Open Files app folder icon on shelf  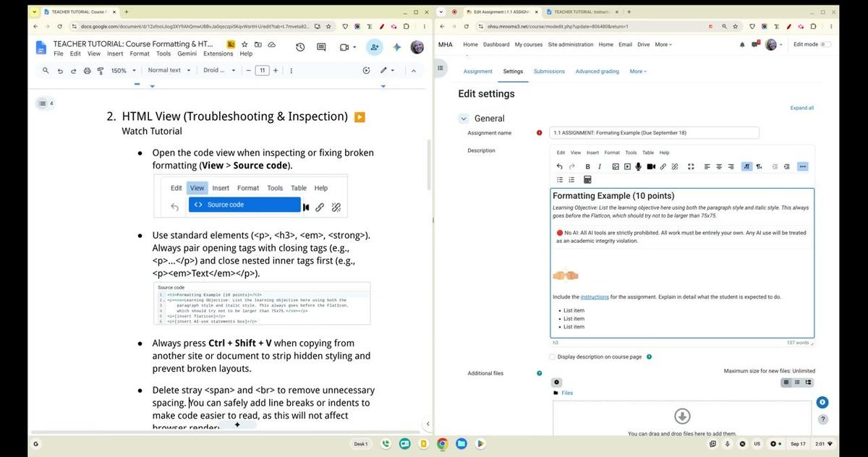pos(460,443)
